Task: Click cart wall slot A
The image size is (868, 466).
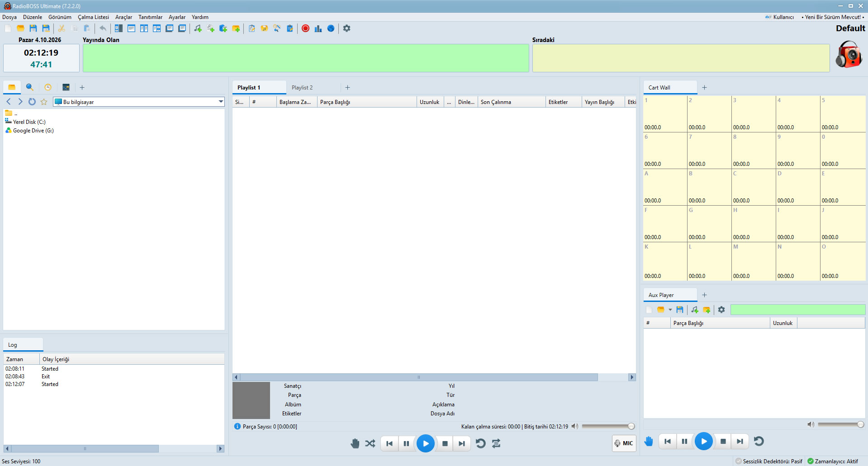Action: 665,187
